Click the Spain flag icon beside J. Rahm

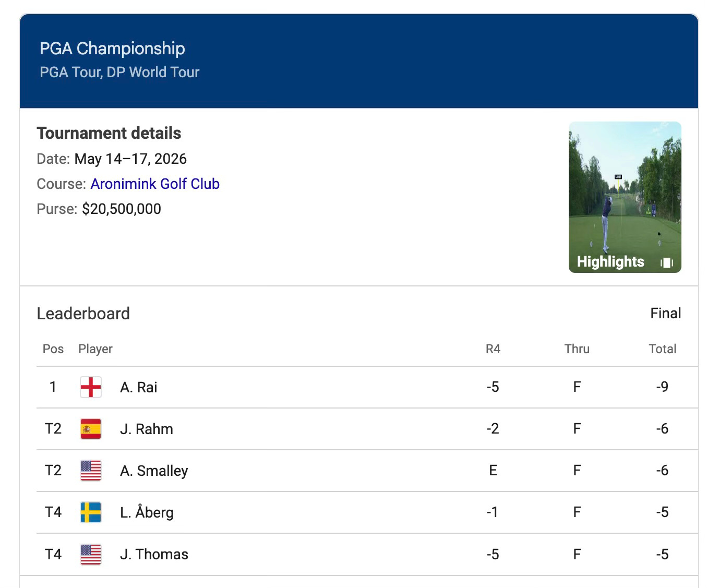tap(91, 429)
